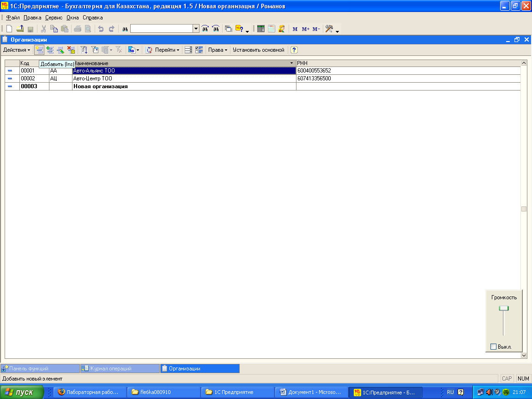The width and height of the screenshot is (532, 399).
Task: Switch to Панель функций tab
Action: (x=40, y=369)
